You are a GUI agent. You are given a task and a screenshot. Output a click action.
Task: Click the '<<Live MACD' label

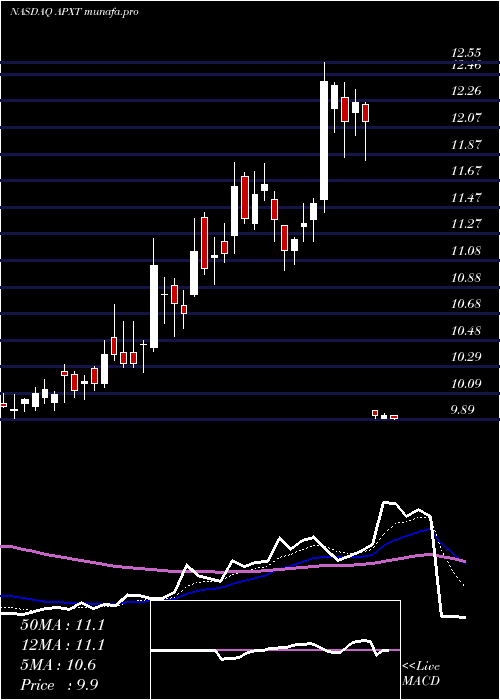[x=421, y=674]
